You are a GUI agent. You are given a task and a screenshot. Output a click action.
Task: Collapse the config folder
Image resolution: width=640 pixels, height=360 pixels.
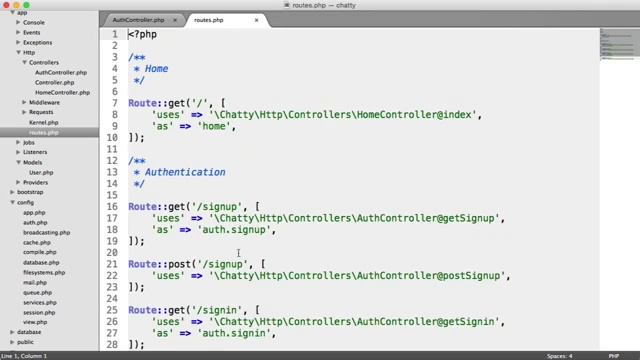[13, 202]
